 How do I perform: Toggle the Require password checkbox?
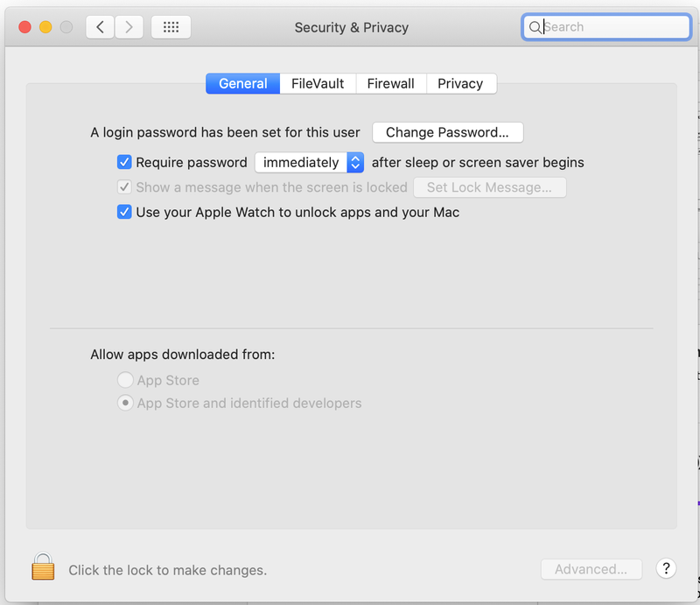point(124,162)
